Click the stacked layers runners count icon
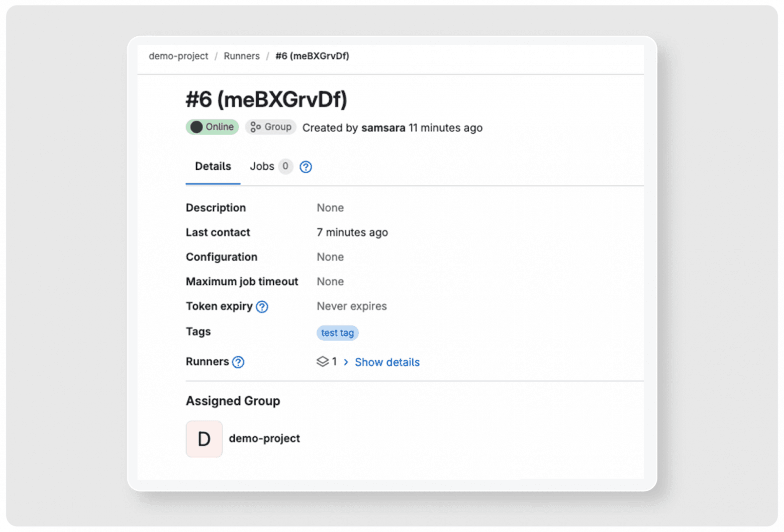 322,362
